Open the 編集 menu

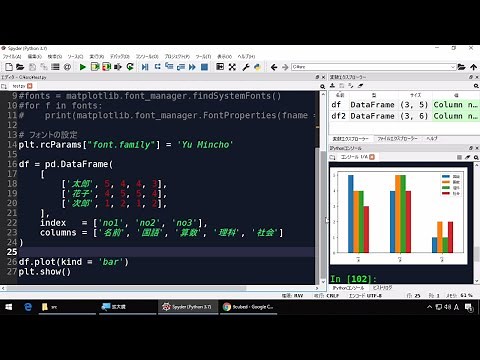pyautogui.click(x=34, y=57)
